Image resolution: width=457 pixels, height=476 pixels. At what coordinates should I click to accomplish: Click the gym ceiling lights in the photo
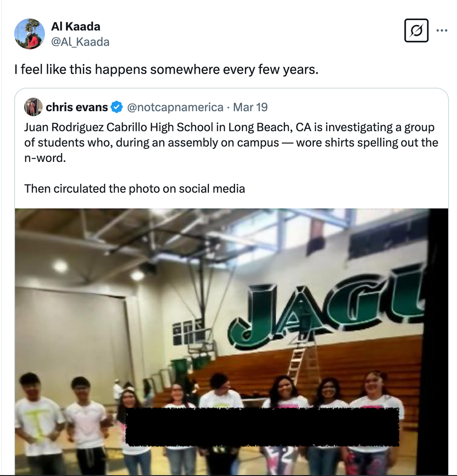pyautogui.click(x=60, y=266)
